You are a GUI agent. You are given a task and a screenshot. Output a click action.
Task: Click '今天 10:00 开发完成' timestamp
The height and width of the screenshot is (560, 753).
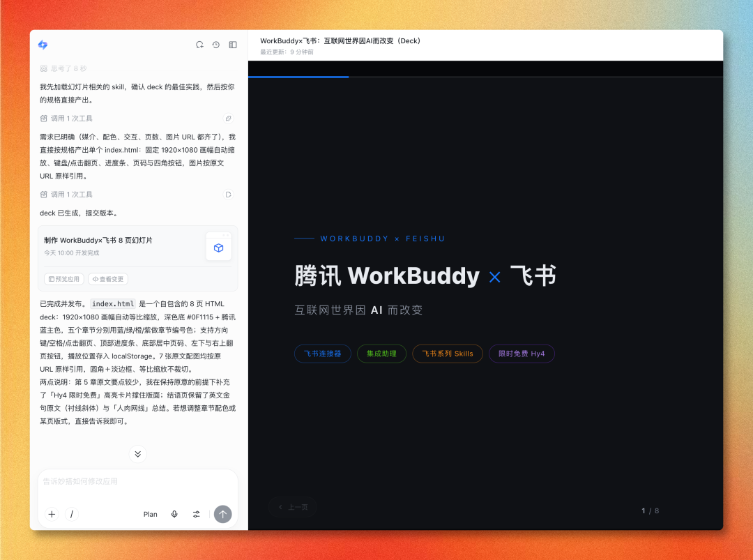[x=72, y=252]
